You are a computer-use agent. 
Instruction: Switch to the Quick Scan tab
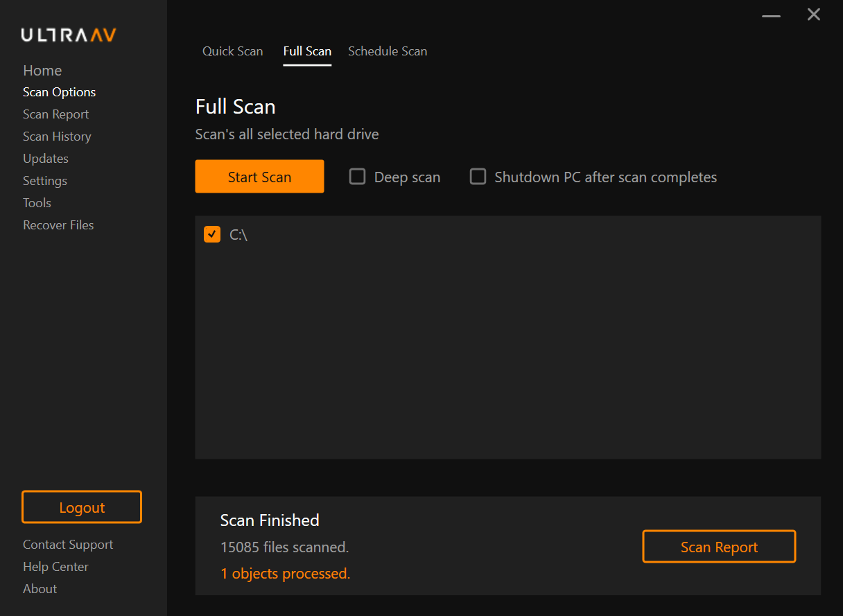pyautogui.click(x=232, y=51)
